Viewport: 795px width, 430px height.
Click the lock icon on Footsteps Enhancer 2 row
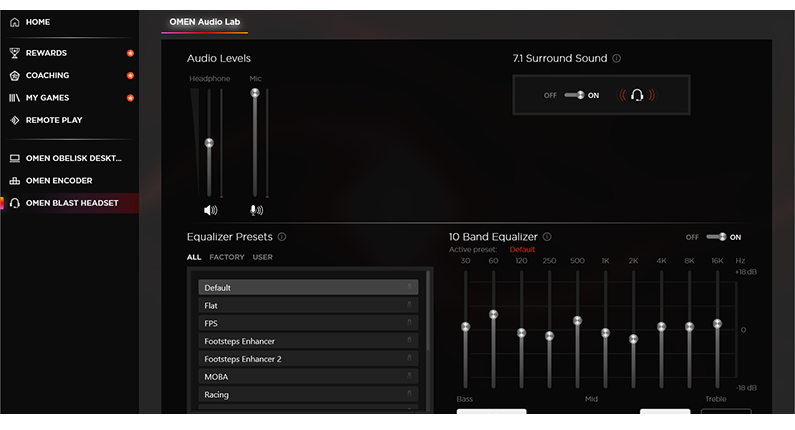pos(409,358)
